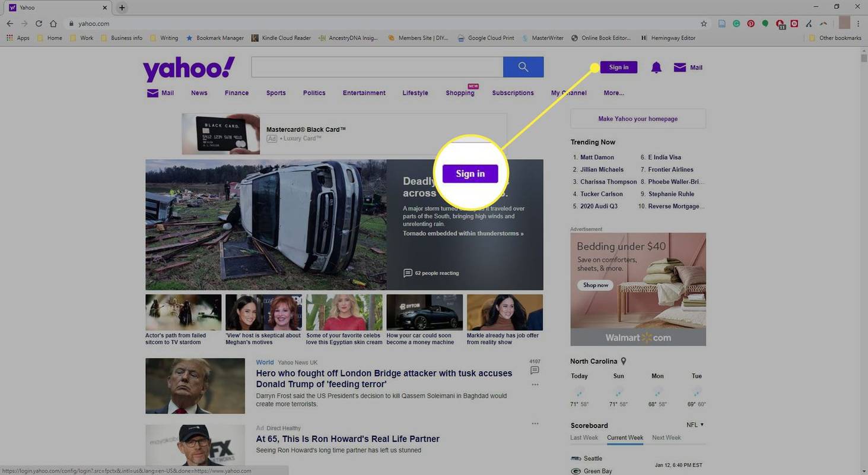Open the NFL dropdown in Scoreboard

(695, 425)
